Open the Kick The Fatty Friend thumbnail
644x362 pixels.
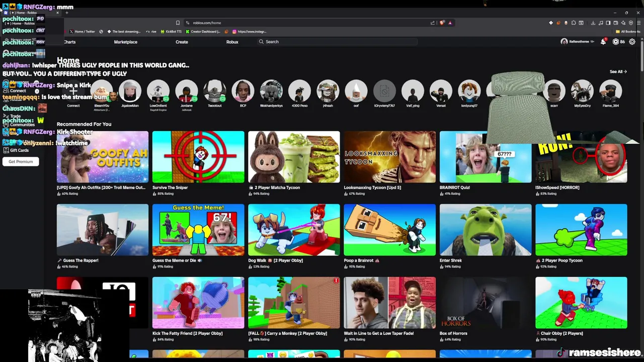click(198, 303)
